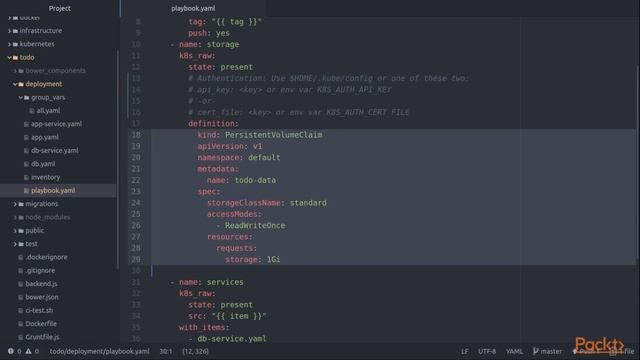640x360 pixels.
Task: Click the file icon next to .gitignore
Action: pyautogui.click(x=20, y=271)
